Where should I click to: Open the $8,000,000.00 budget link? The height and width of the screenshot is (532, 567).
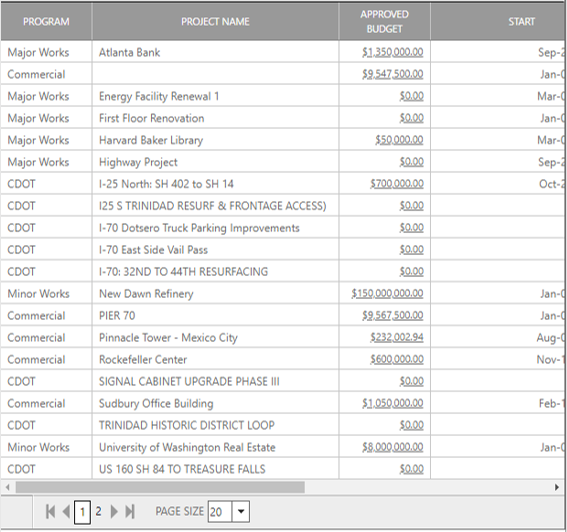pyautogui.click(x=393, y=447)
